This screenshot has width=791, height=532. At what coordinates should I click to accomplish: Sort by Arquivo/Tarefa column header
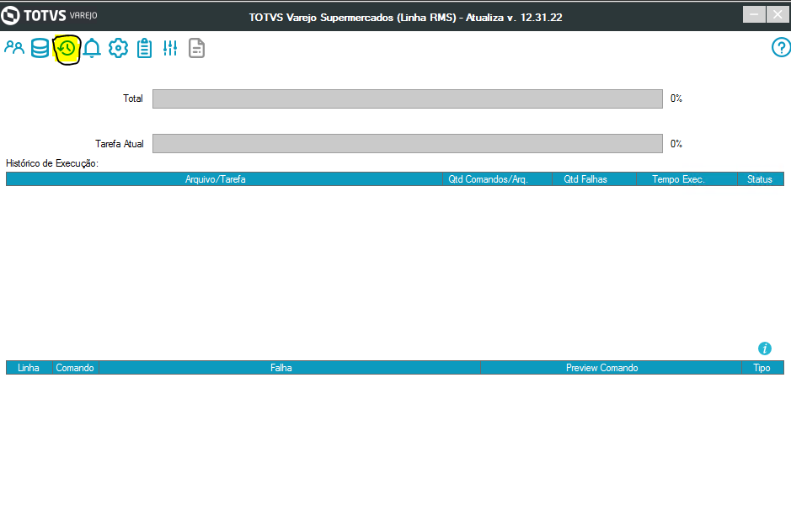[x=224, y=179]
